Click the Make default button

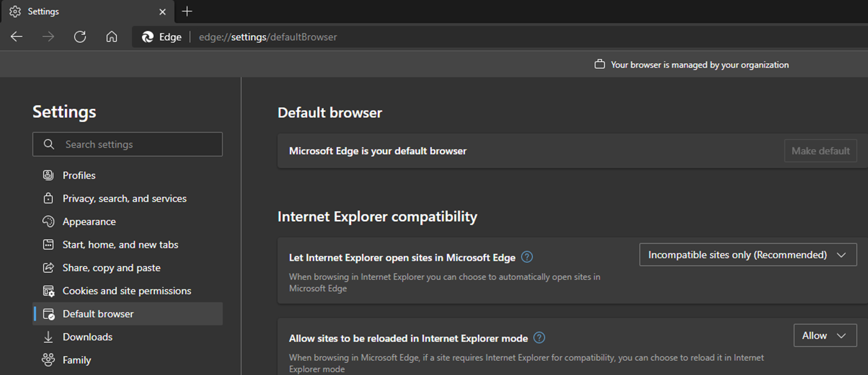[x=820, y=151]
